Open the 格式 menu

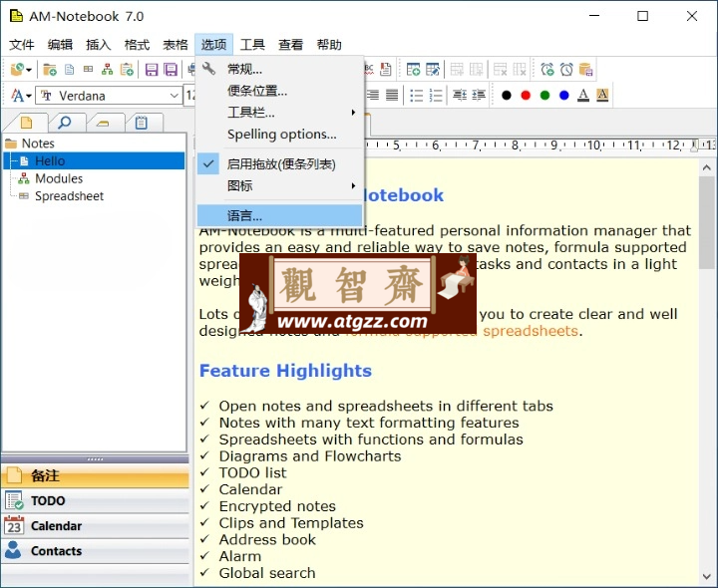pos(137,45)
